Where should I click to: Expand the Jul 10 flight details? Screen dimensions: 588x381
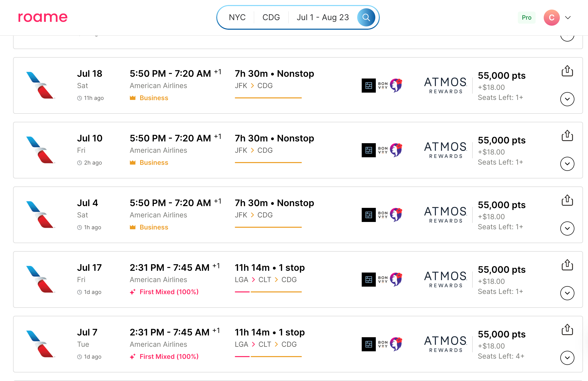567,164
